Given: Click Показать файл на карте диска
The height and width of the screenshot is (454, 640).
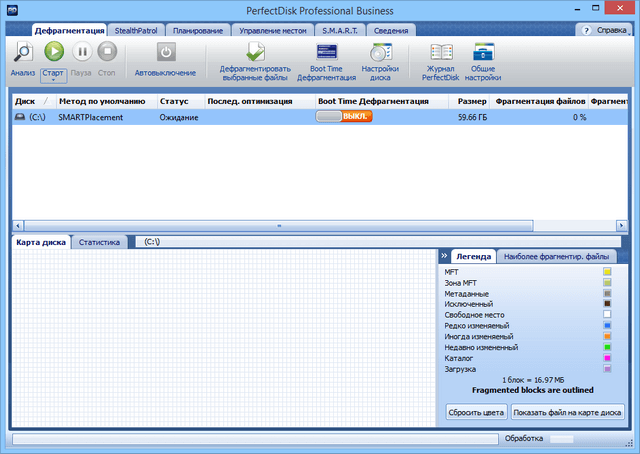Looking at the screenshot, I should click(x=567, y=411).
